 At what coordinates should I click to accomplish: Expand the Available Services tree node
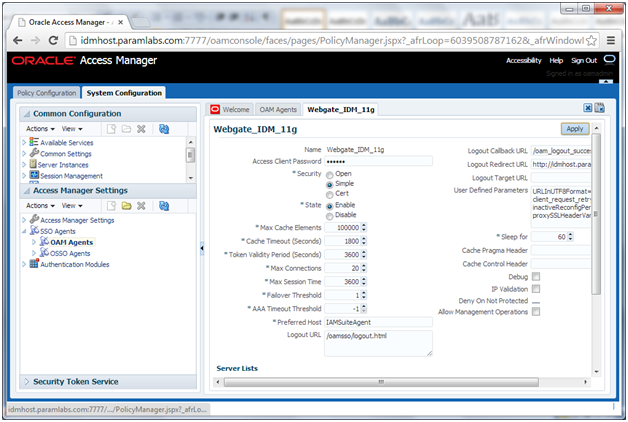pyautogui.click(x=24, y=142)
